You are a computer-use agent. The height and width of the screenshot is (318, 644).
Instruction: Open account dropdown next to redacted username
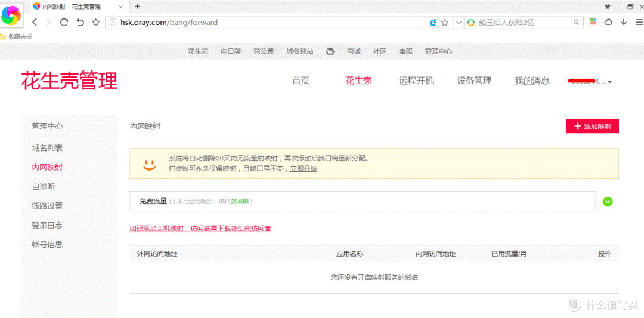click(610, 82)
